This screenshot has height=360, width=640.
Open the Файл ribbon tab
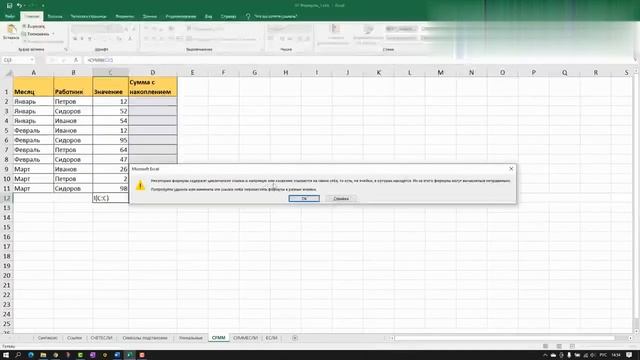click(10, 16)
